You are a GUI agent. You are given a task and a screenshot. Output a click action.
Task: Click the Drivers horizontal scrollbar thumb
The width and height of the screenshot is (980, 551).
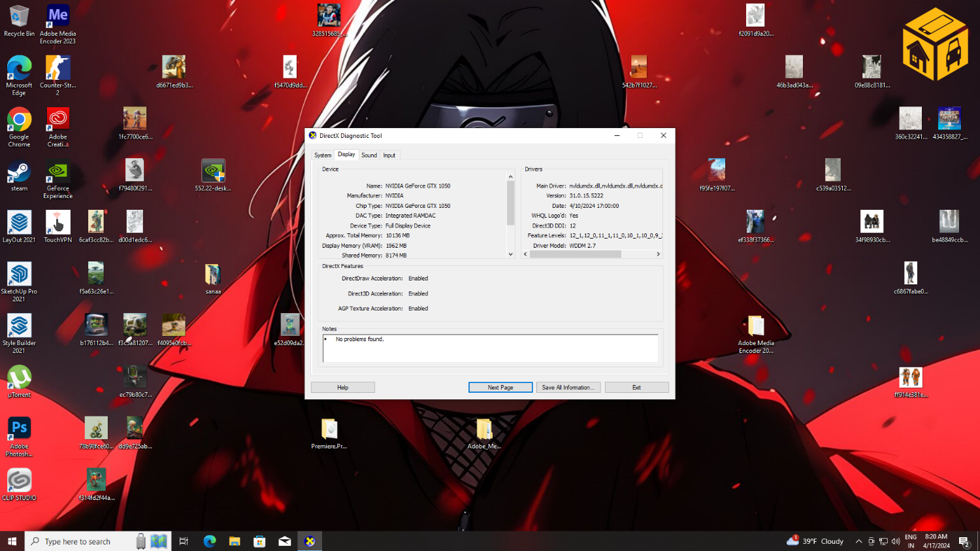575,254
